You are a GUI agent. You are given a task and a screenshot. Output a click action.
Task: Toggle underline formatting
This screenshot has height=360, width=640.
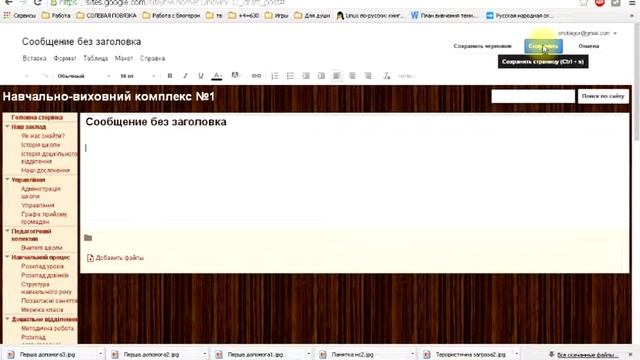click(201, 76)
